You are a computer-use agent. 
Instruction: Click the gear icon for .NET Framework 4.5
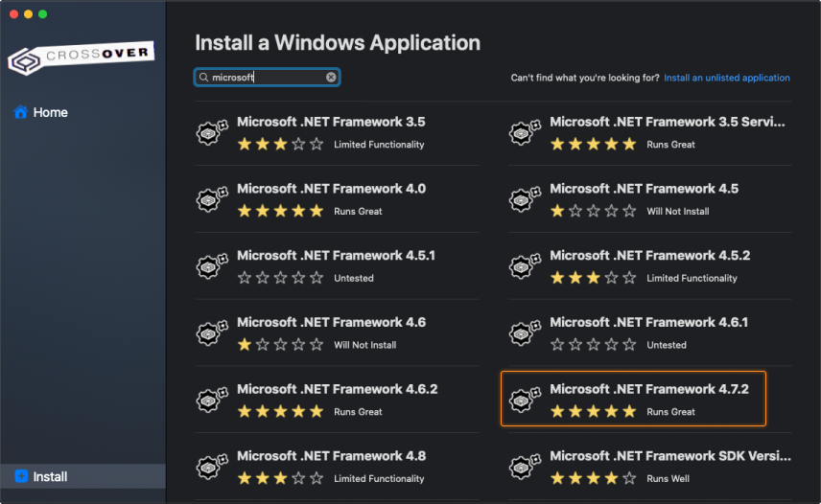coord(525,199)
